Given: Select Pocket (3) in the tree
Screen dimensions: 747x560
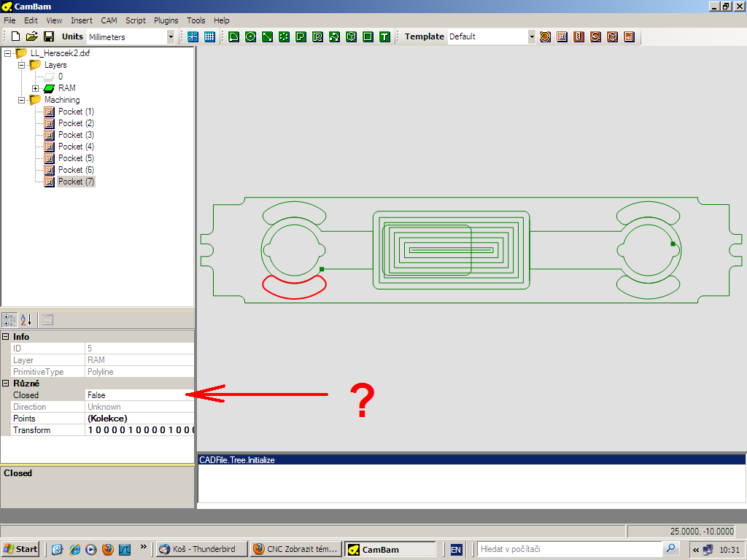Looking at the screenshot, I should 76,135.
